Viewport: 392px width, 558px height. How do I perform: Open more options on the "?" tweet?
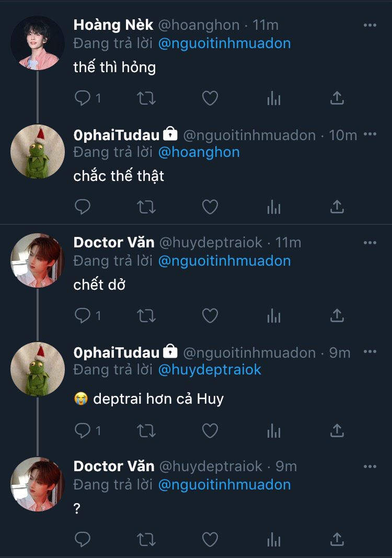point(370,466)
